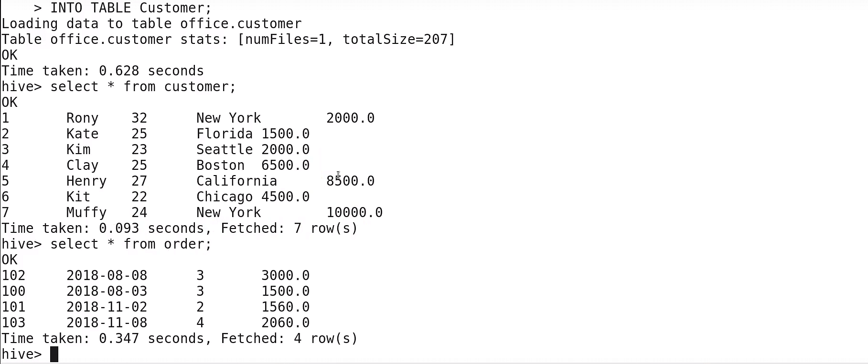Viewport: 868px width, 364px height.
Task: Click the name Rony in row 1
Action: point(82,118)
